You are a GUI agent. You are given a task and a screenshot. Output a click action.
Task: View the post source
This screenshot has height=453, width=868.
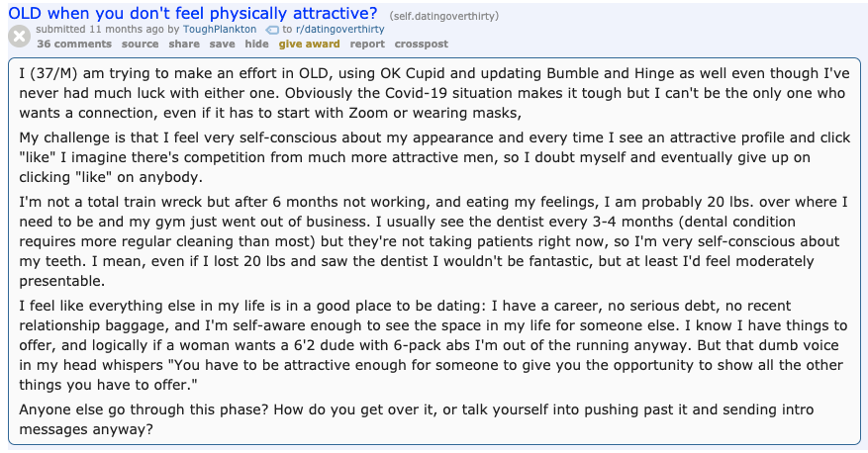(140, 45)
